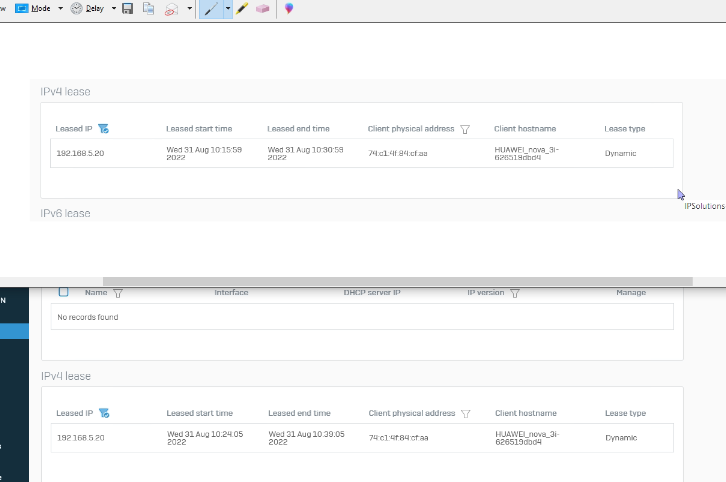This screenshot has height=482, width=726.
Task: Open snip in Paint 3D
Action: click(289, 8)
